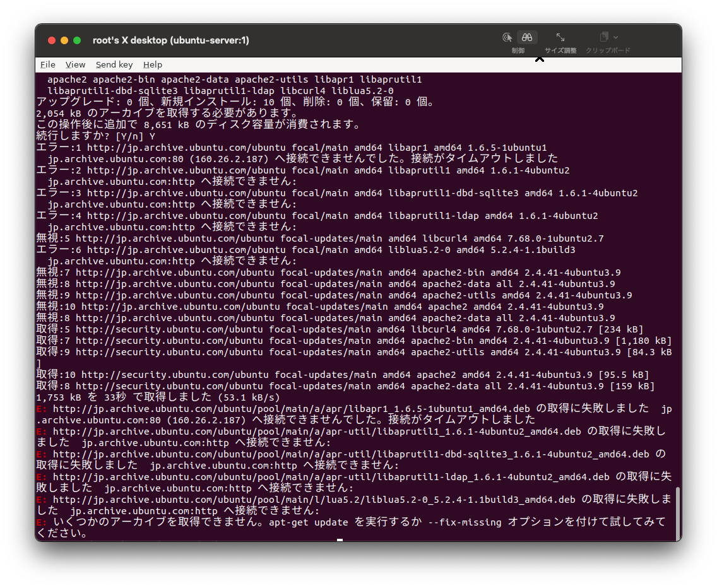This screenshot has height=588, width=717.
Task: Click the '8,651 kB のディスク容量' line
Action: [x=199, y=124]
